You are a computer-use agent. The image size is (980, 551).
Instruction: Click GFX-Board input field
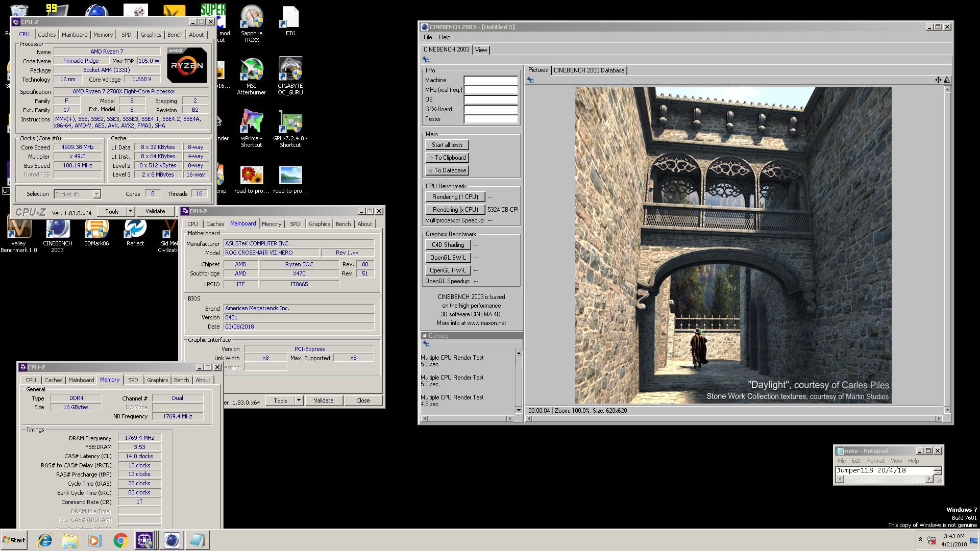pos(491,109)
